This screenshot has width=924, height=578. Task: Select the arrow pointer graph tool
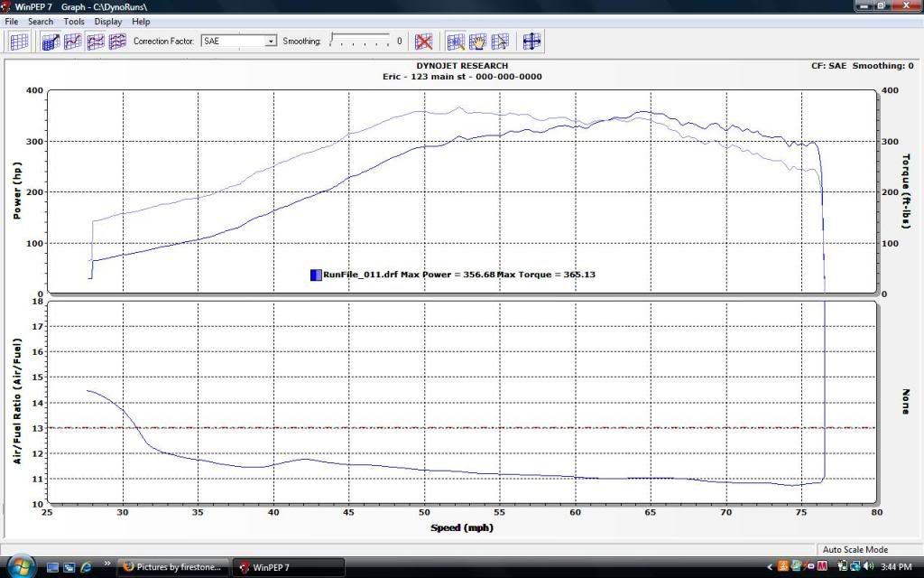[x=499, y=42]
